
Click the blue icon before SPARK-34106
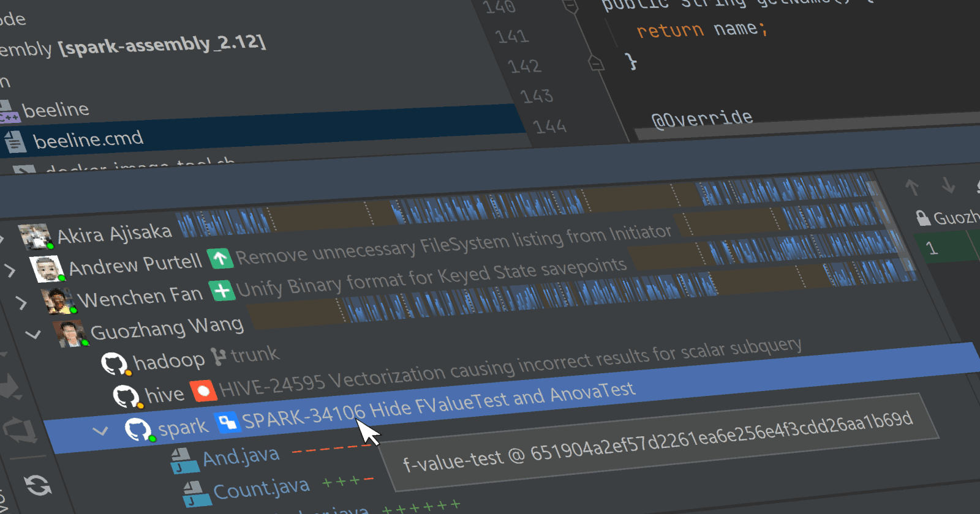point(227,422)
